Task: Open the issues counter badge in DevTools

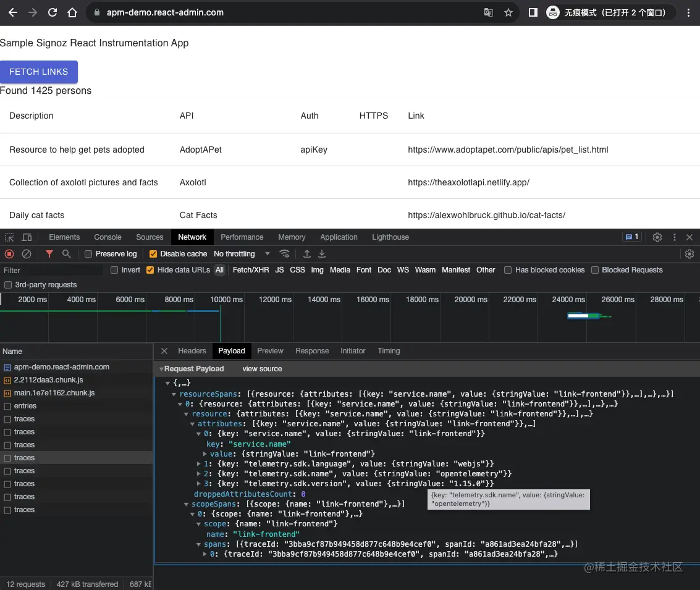Action: click(632, 237)
